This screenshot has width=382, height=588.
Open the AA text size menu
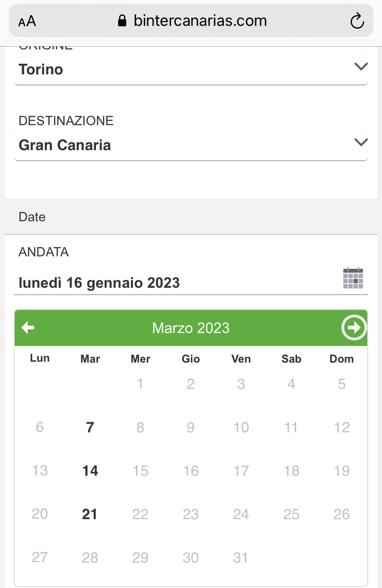pos(27,21)
